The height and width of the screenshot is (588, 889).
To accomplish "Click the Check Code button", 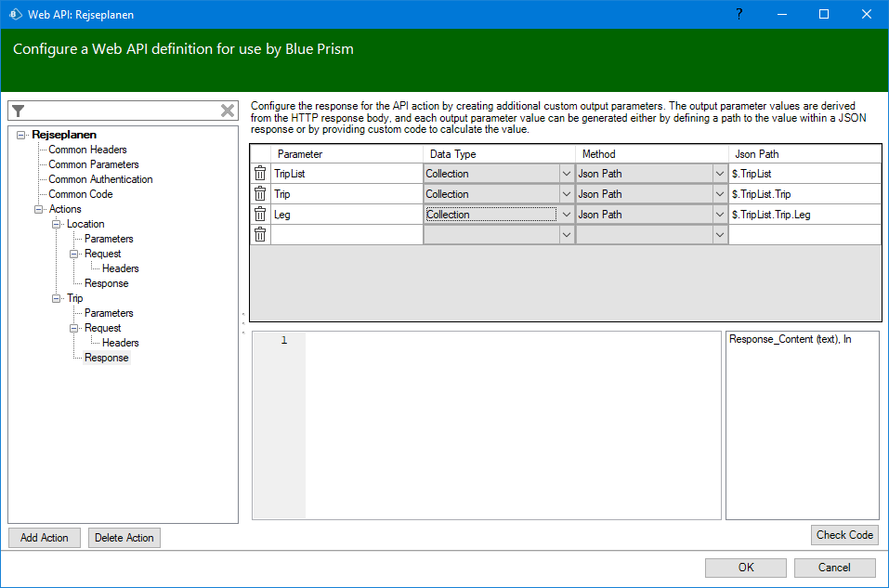I will click(843, 534).
